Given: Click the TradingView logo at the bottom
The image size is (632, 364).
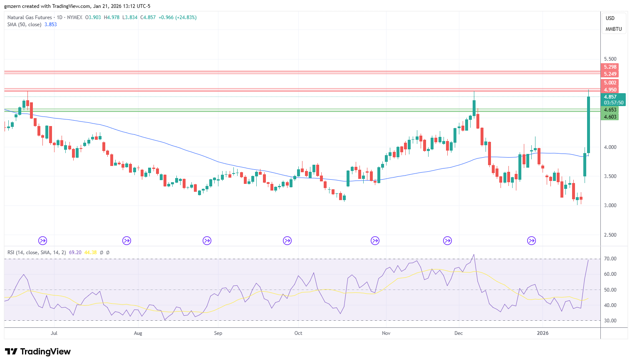Looking at the screenshot, I should coord(38,352).
